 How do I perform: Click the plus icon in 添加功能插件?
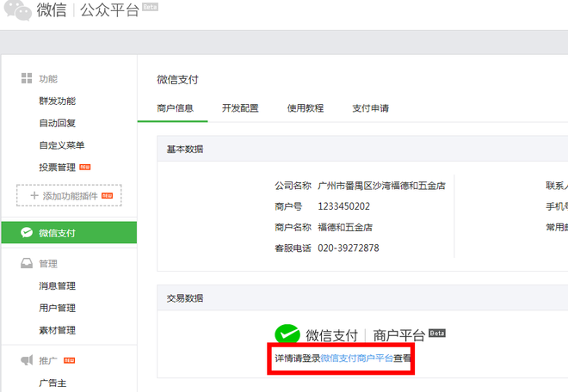(x=34, y=195)
